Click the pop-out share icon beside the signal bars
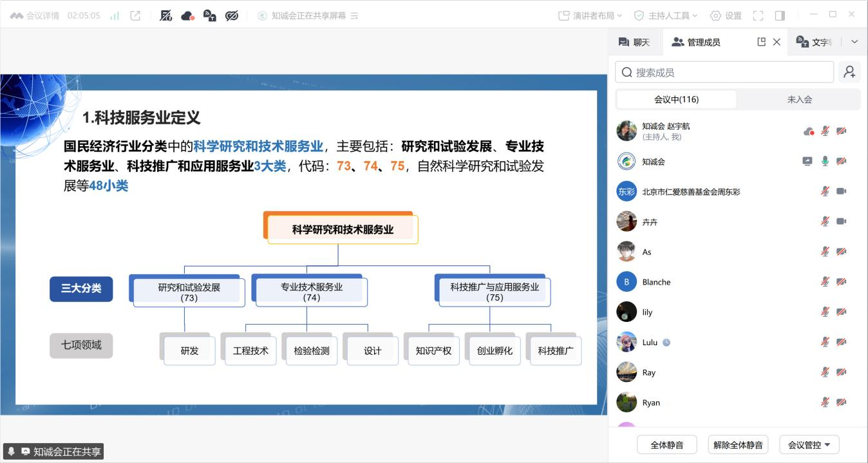This screenshot has width=868, height=463. click(135, 15)
